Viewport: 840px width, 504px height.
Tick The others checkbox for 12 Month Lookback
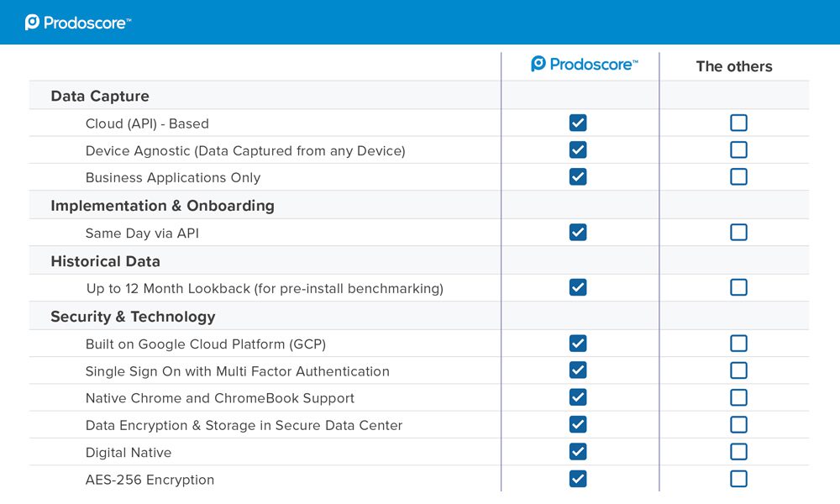738,287
